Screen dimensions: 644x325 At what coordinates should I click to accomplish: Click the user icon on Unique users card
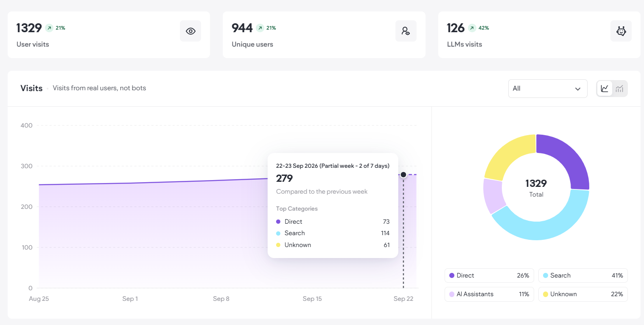406,31
